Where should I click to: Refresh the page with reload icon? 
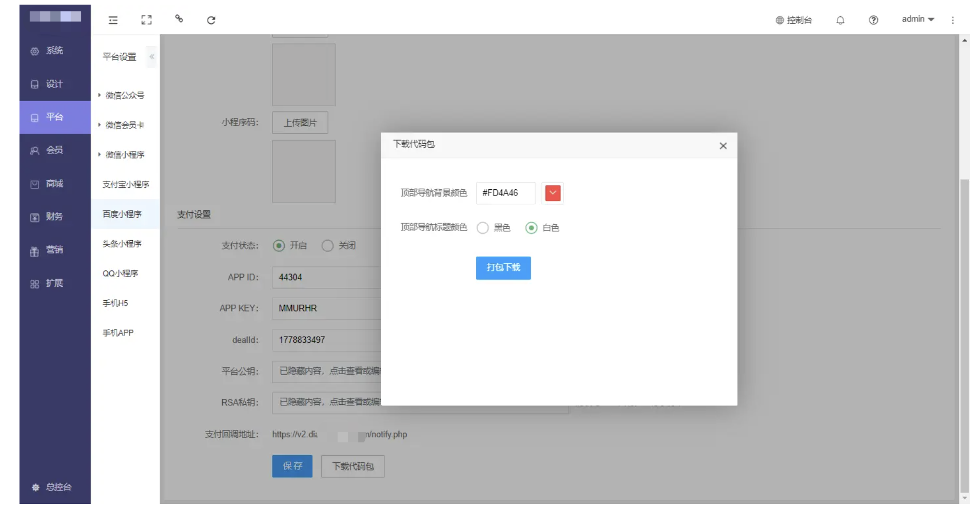(211, 20)
